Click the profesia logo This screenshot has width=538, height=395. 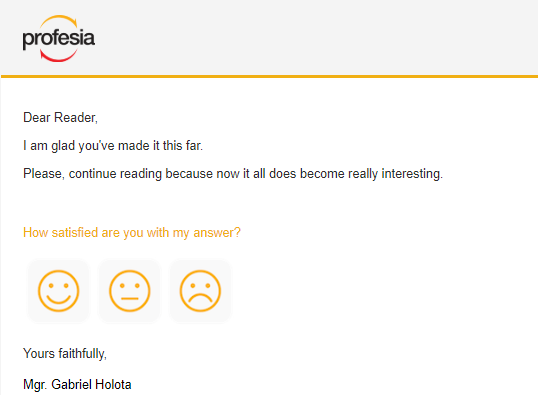coord(59,38)
